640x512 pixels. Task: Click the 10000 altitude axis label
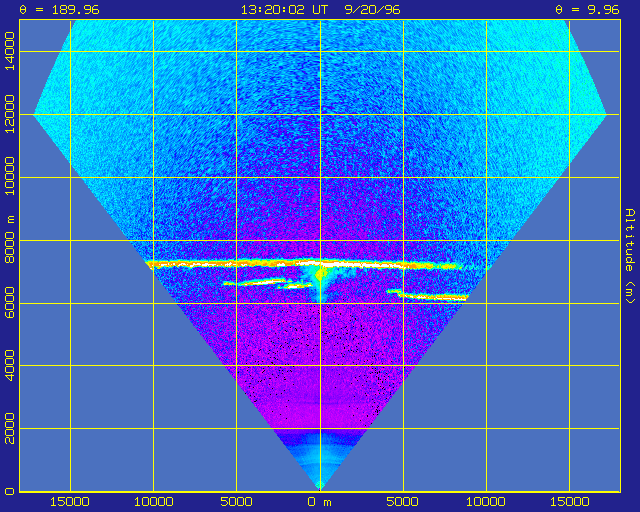[x=9, y=177]
